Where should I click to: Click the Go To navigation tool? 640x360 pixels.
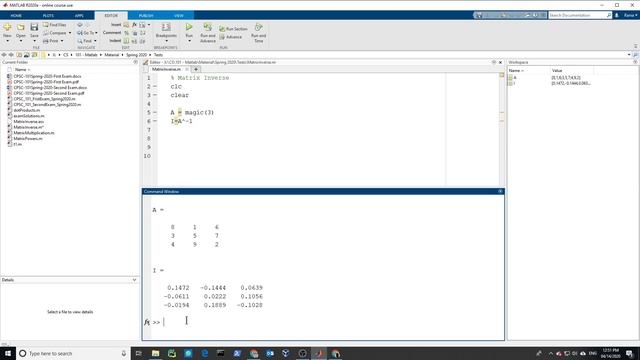(86, 33)
